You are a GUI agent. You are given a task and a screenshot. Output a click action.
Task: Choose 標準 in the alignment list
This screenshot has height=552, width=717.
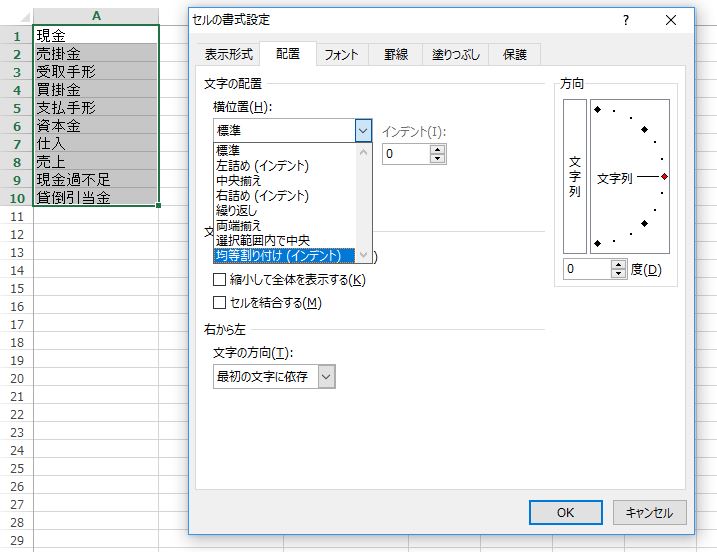point(284,150)
